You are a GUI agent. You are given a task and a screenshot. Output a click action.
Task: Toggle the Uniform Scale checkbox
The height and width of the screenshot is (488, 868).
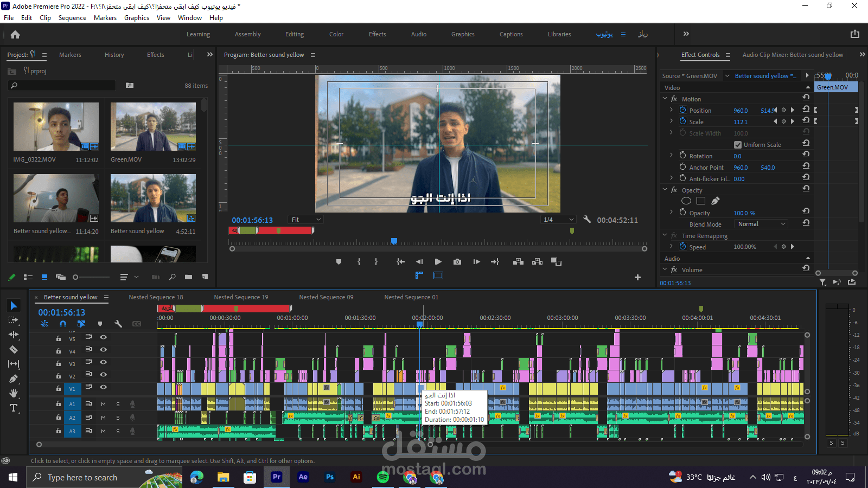(738, 145)
